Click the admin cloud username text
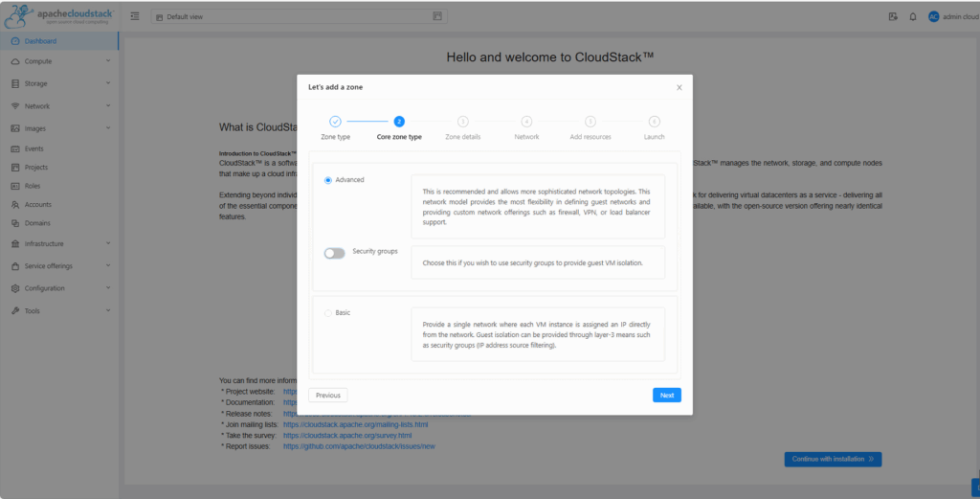Viewport: 980px width, 499px height. [x=961, y=17]
